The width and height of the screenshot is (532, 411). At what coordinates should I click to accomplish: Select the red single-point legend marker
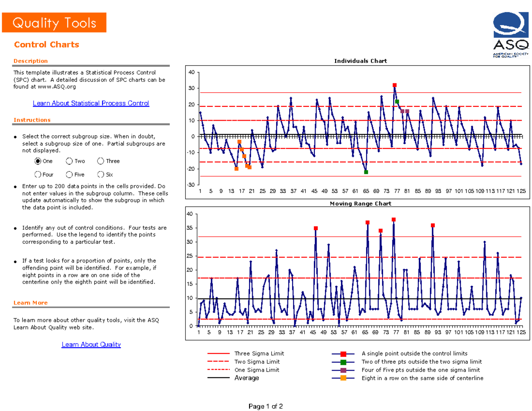(343, 354)
